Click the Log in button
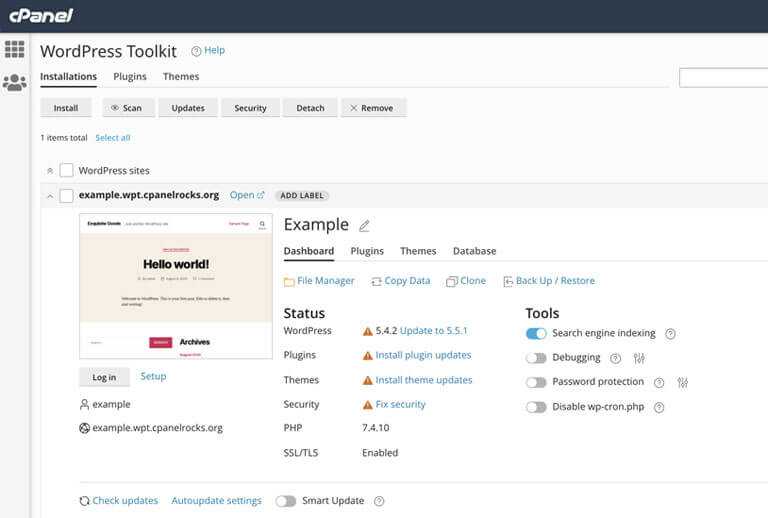 104,377
